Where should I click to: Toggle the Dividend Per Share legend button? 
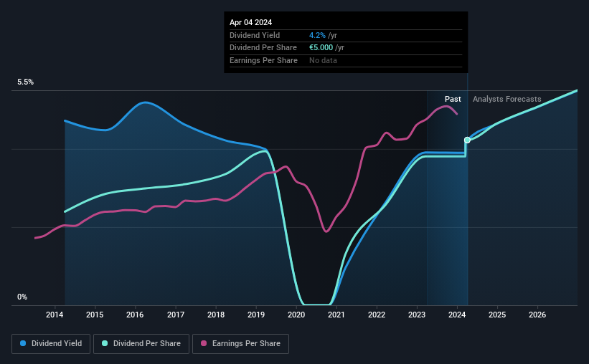point(141,344)
